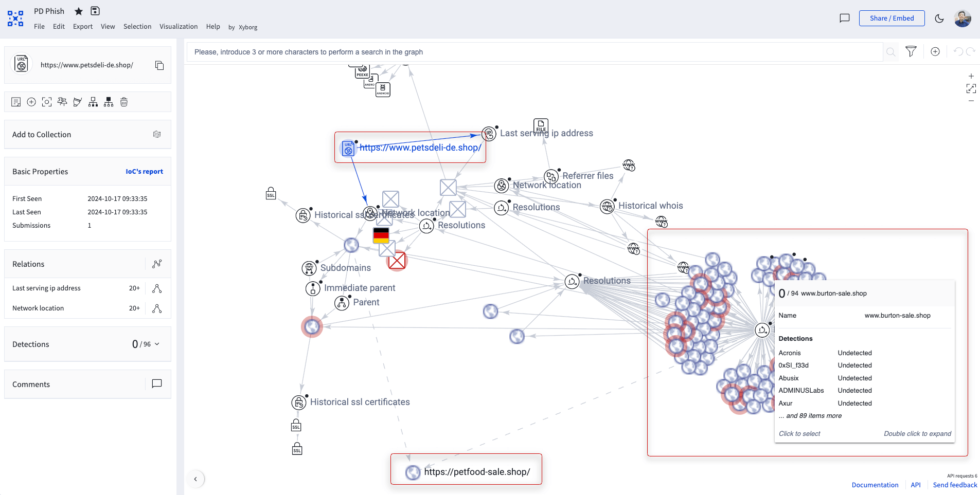Click the Xyborg author link
The image size is (980, 495).
point(248,27)
